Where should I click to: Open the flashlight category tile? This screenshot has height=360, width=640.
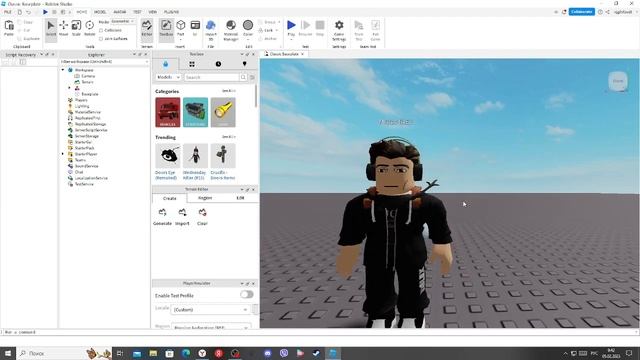click(223, 112)
